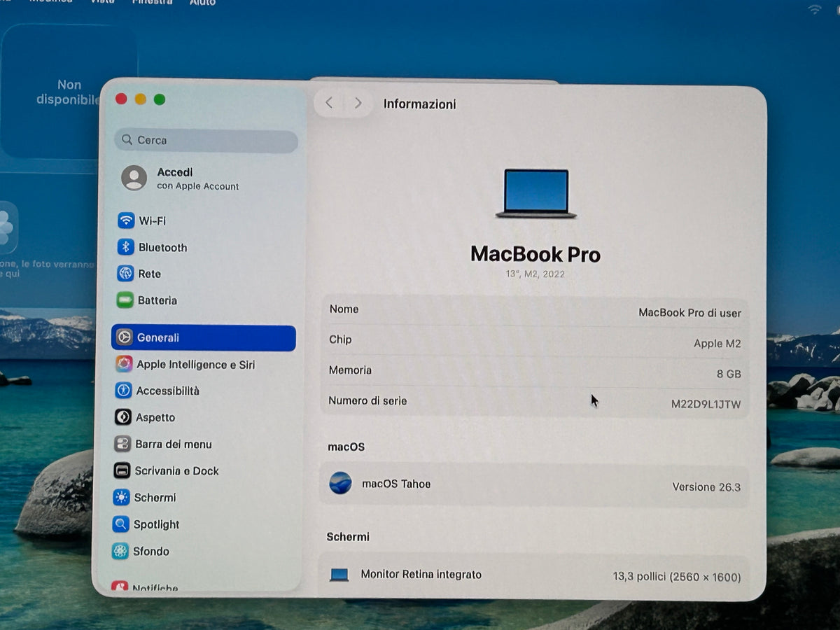Minimize the window with yellow button
Image resolution: width=840 pixels, height=630 pixels.
tap(140, 99)
